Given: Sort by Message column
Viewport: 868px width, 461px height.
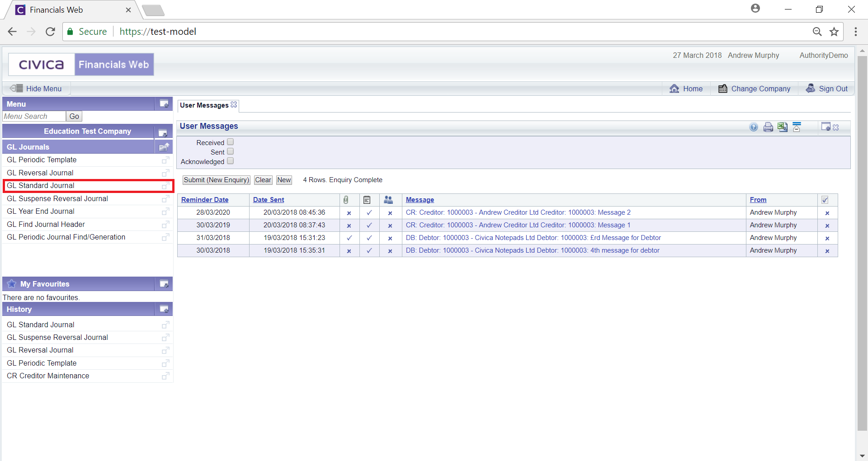Looking at the screenshot, I should 420,200.
